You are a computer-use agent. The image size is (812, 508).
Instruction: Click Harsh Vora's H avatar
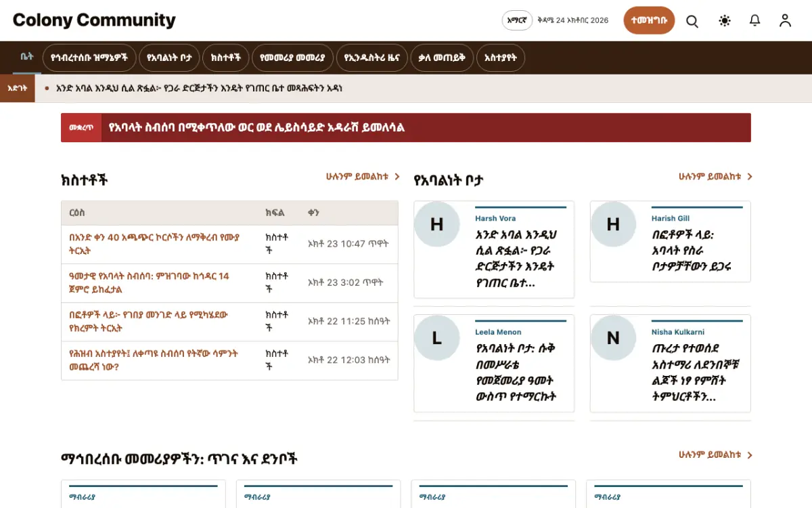pos(436,224)
